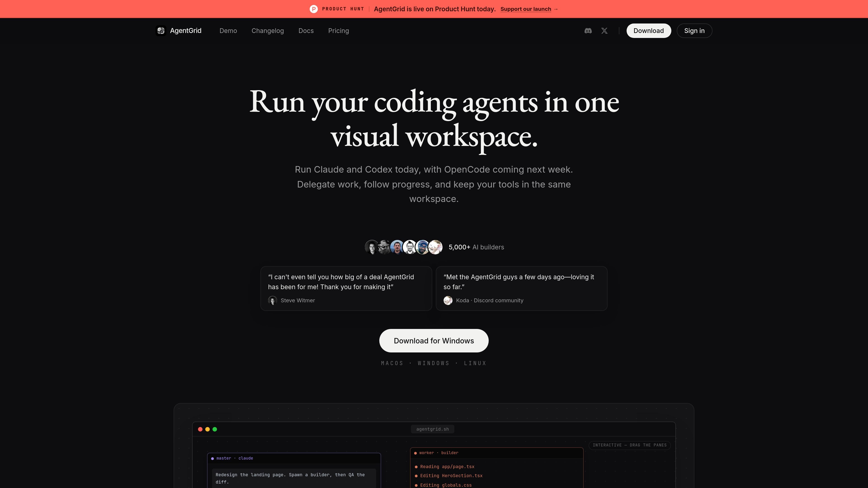Click the red close dot in agentgrid.sh window

200,429
